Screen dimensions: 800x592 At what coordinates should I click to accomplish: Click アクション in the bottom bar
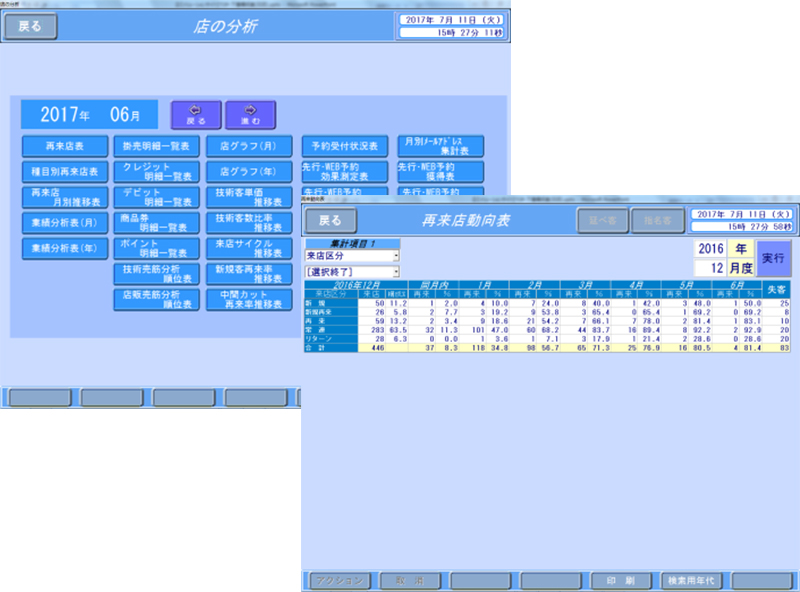pyautogui.click(x=340, y=581)
